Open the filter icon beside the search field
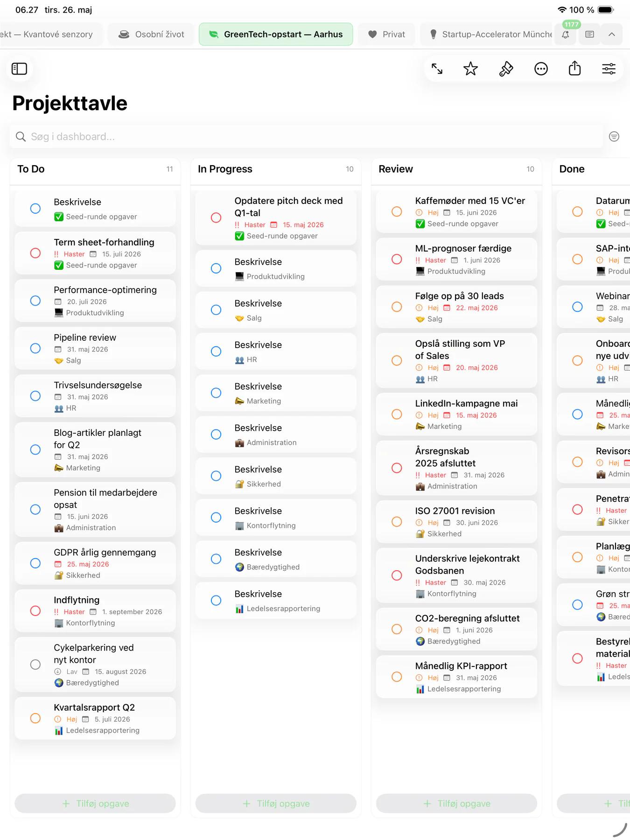This screenshot has width=630, height=840. [614, 136]
